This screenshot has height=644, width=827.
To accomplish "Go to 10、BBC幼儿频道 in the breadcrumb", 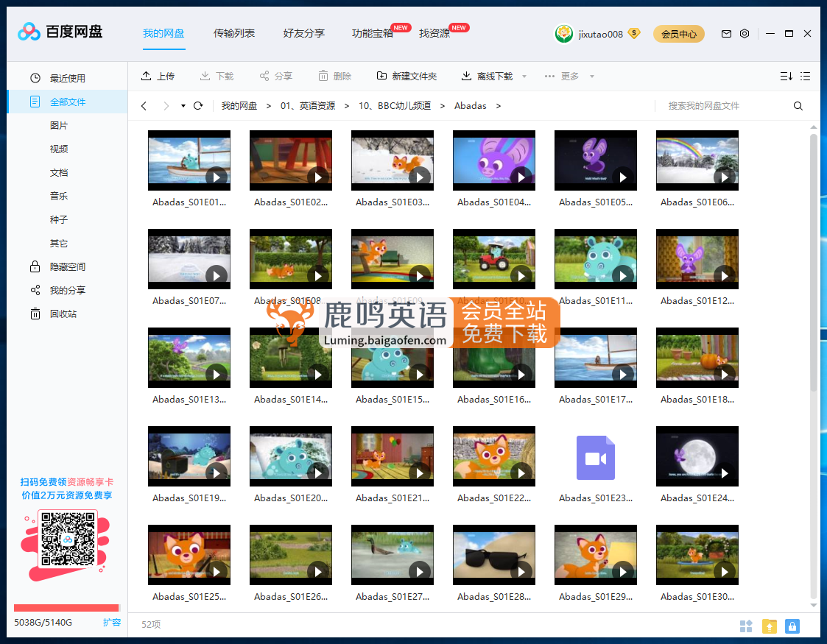I will pyautogui.click(x=395, y=106).
